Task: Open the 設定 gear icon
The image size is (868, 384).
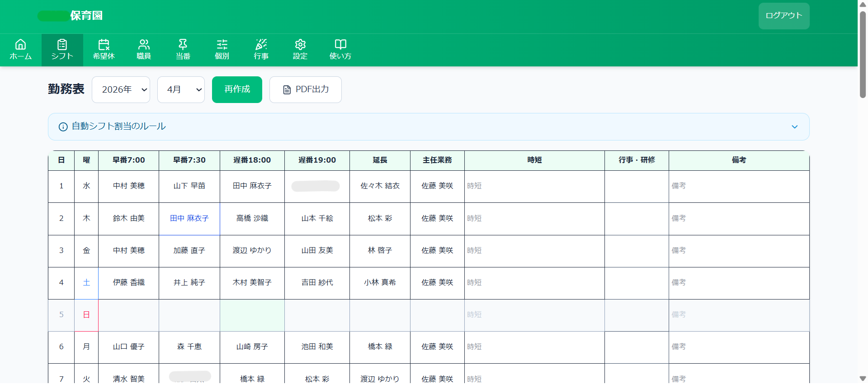Action: point(300,44)
